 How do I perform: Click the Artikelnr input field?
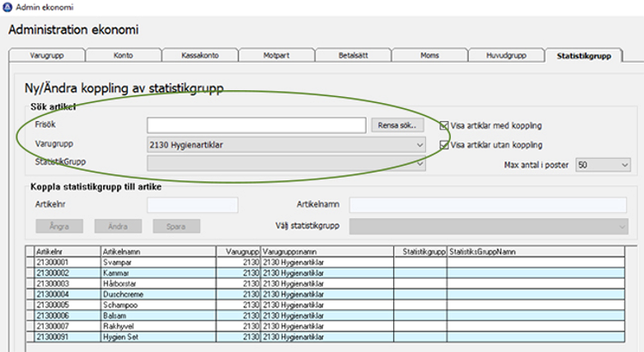192,205
